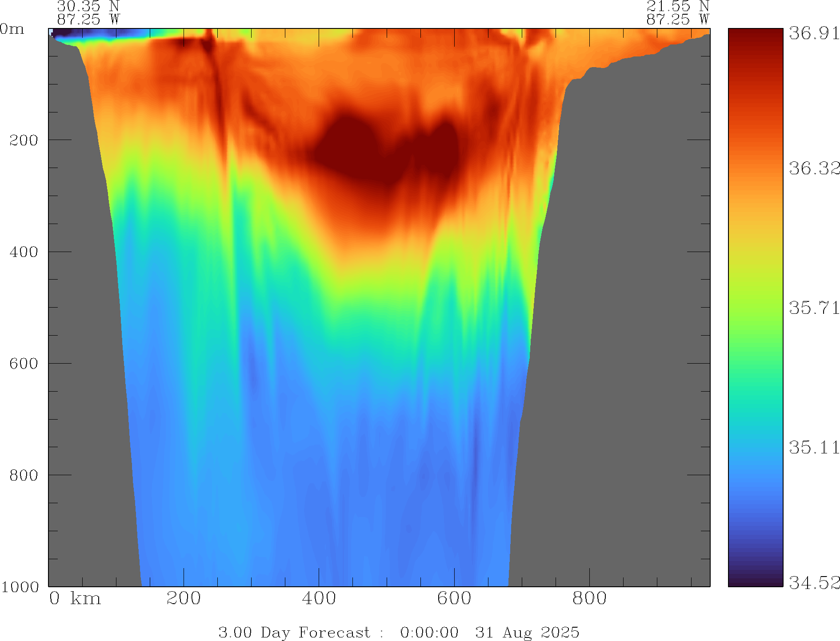Click the 0m depth axis label
Viewport: 840px width, 641px height.
[x=12, y=29]
